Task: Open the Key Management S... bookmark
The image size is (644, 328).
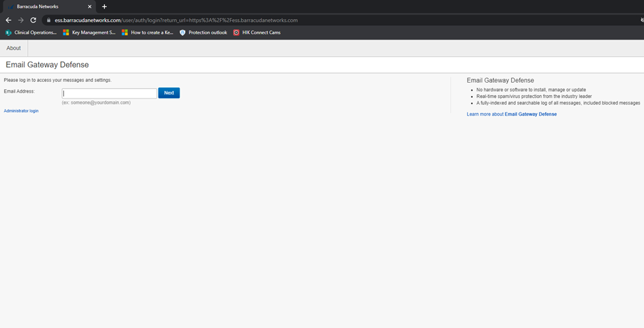Action: coord(89,32)
